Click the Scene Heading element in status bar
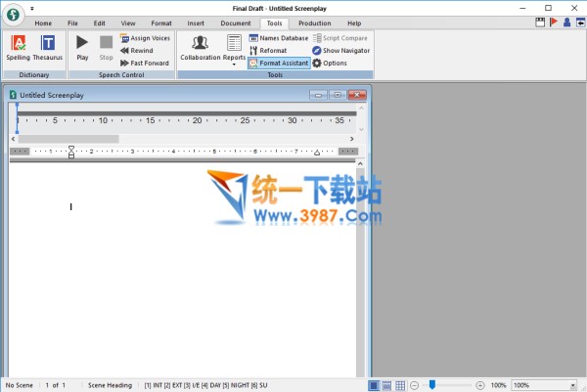The height and width of the screenshot is (392, 587). point(110,385)
